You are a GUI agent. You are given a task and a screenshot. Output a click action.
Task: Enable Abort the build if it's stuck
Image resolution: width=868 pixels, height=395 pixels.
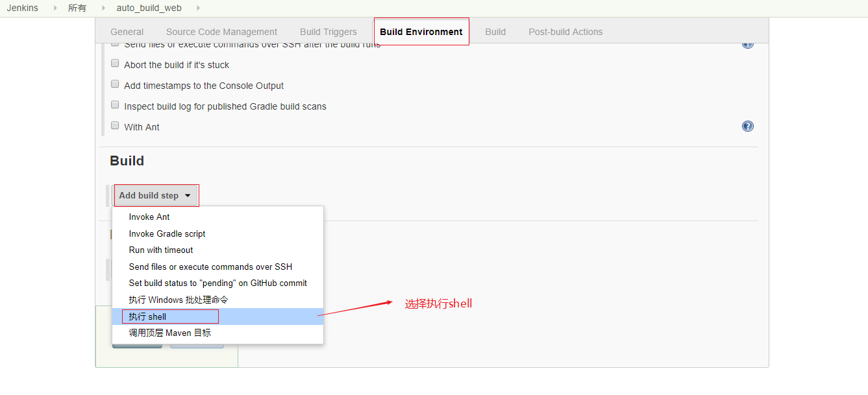[x=115, y=64]
